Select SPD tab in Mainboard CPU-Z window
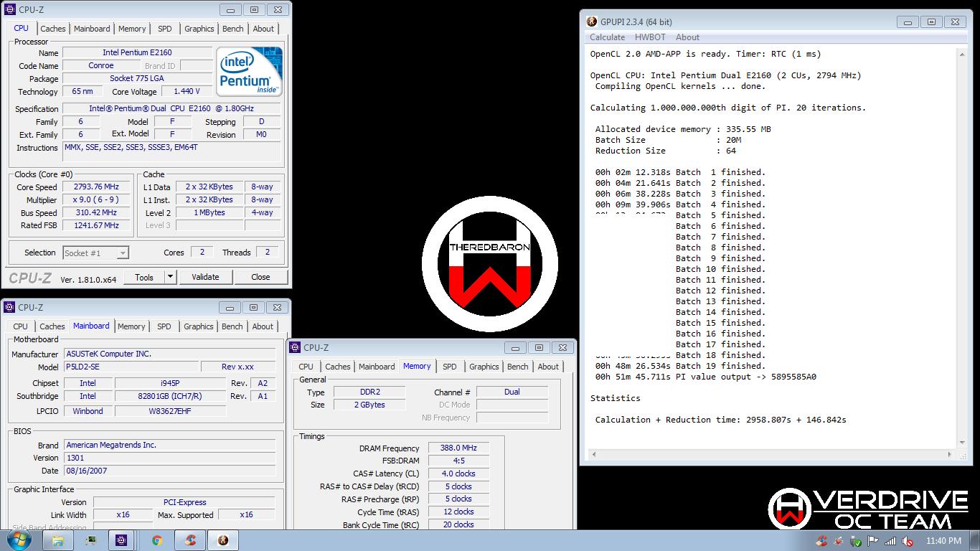Screen dimensions: 980x551 coord(164,326)
